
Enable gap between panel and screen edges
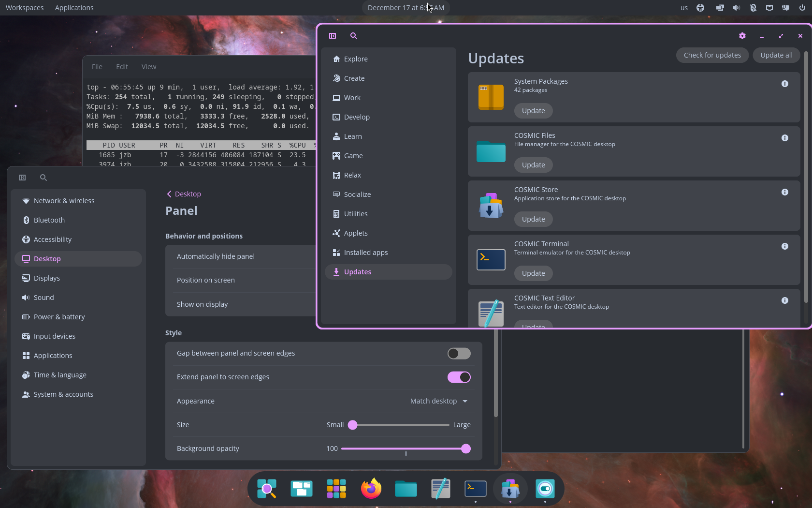pyautogui.click(x=459, y=354)
